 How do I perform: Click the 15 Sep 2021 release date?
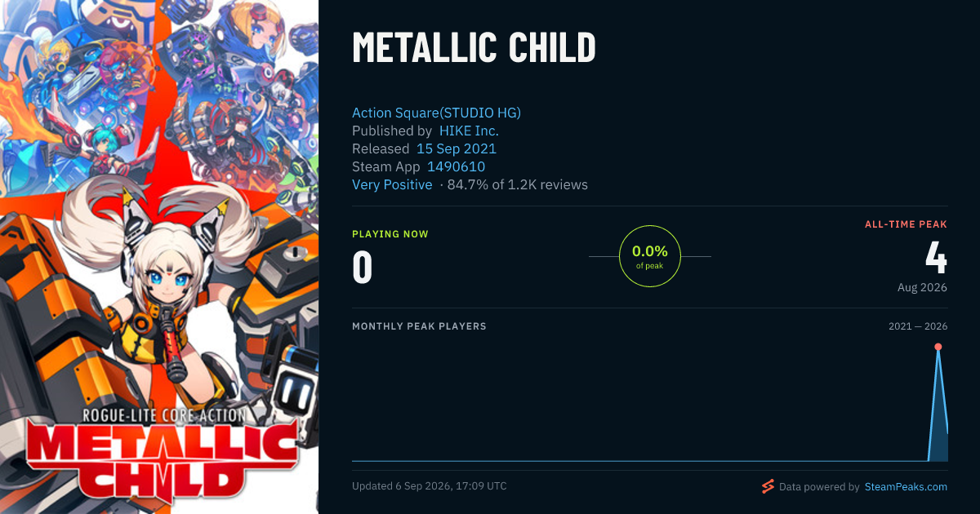tap(457, 148)
